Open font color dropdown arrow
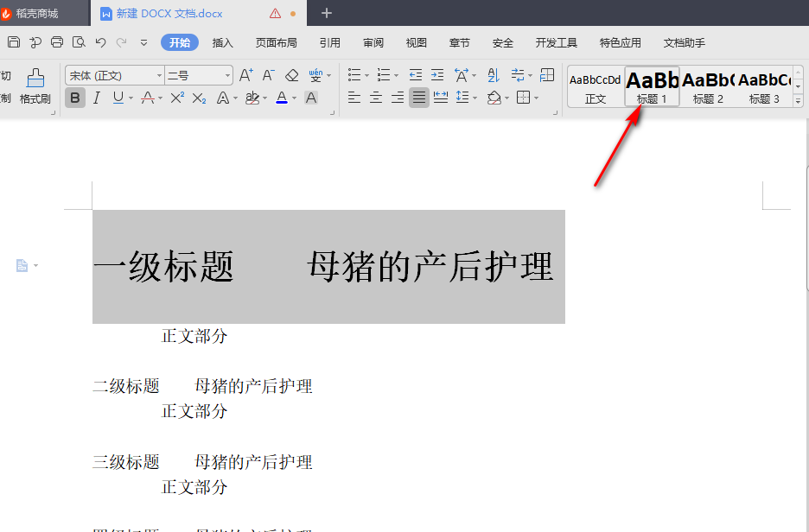The image size is (809, 532). click(x=294, y=98)
